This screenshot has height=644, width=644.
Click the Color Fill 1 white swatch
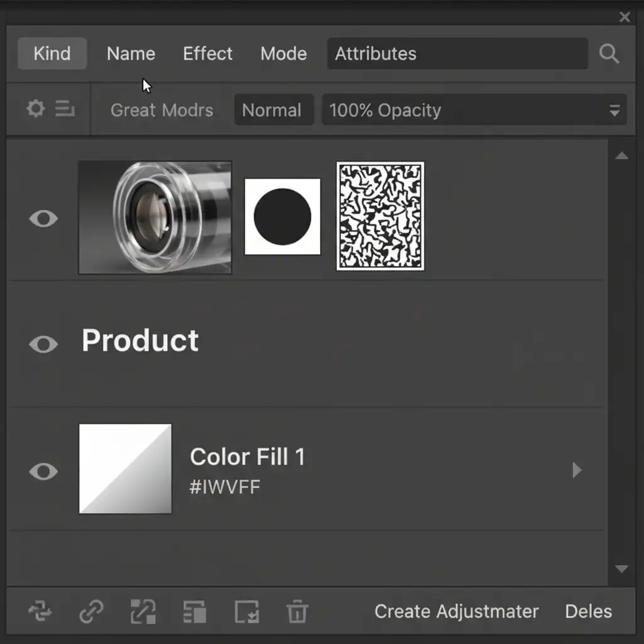125,469
